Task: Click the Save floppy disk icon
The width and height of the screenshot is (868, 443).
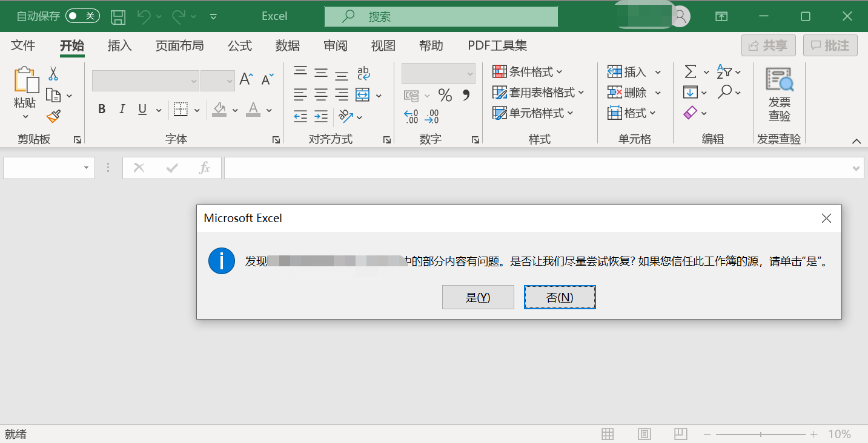Action: point(119,16)
